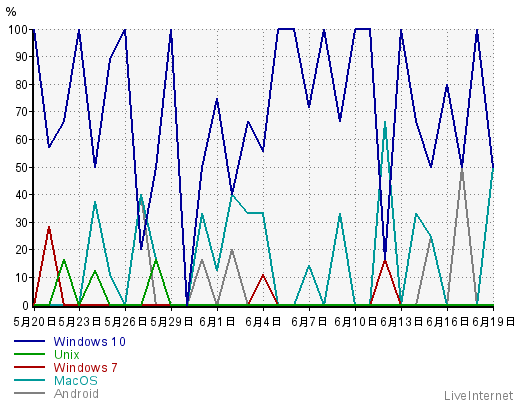Click the 5月26日 x-axis date label
The image size is (520, 405).
tap(125, 322)
